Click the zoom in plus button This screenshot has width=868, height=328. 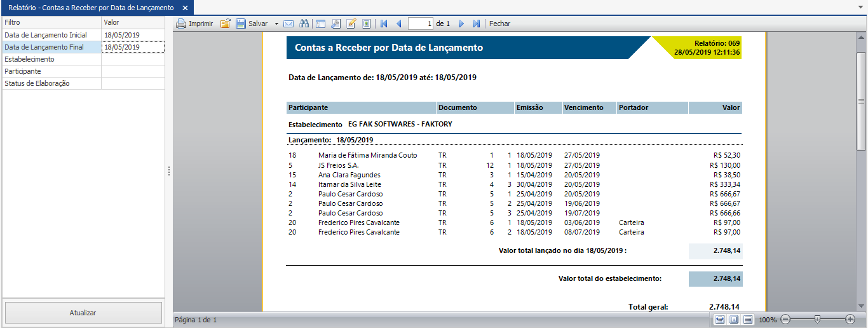point(850,319)
